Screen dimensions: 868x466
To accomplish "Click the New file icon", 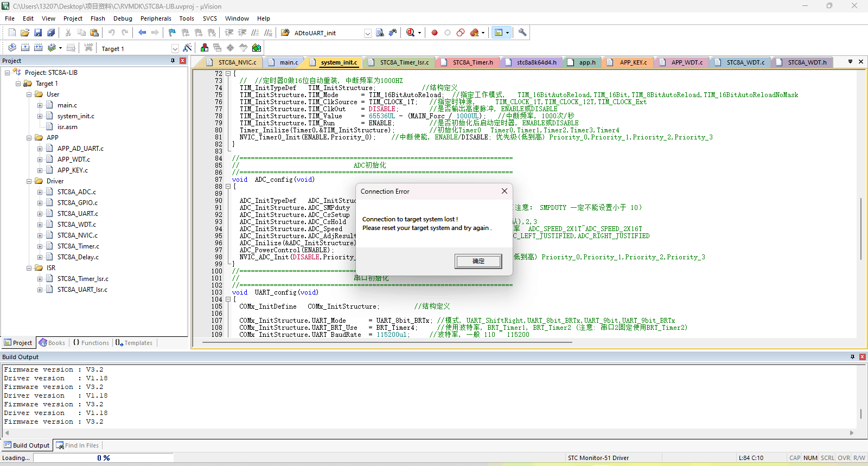I will (12, 33).
